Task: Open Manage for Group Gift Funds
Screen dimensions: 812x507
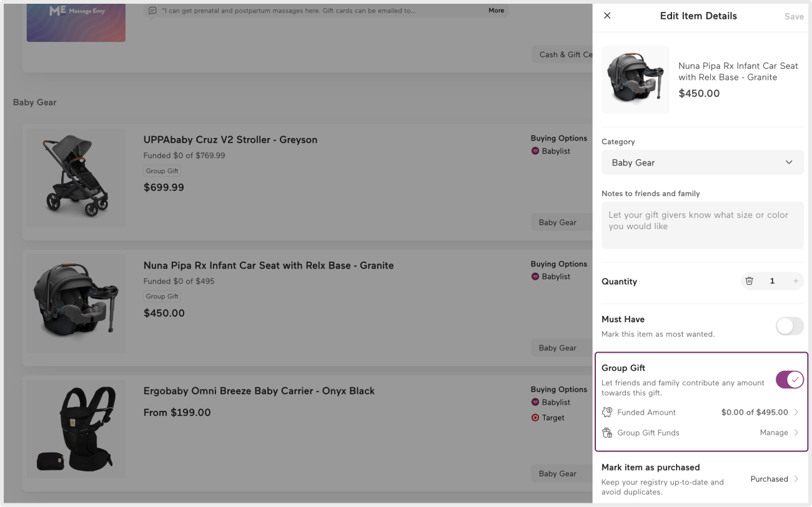Action: [x=774, y=433]
